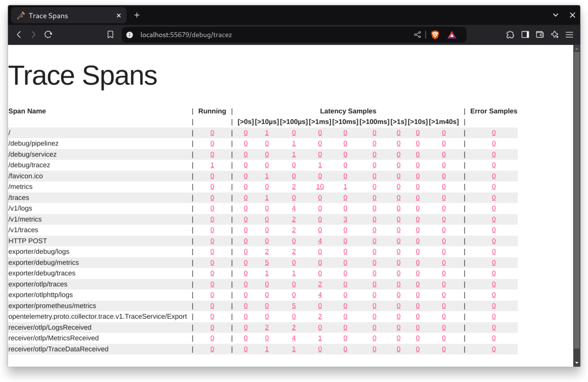Click the Brave Rewards triangle icon
This screenshot has height=382, width=588.
click(452, 35)
